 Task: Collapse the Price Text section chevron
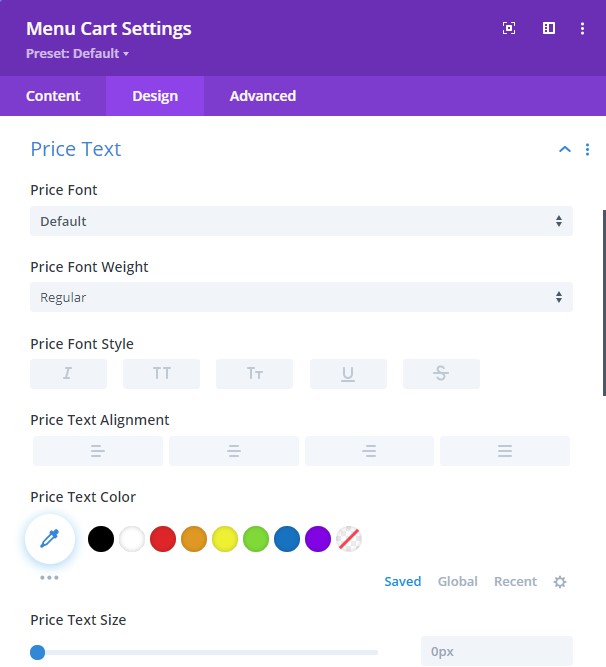pos(565,149)
